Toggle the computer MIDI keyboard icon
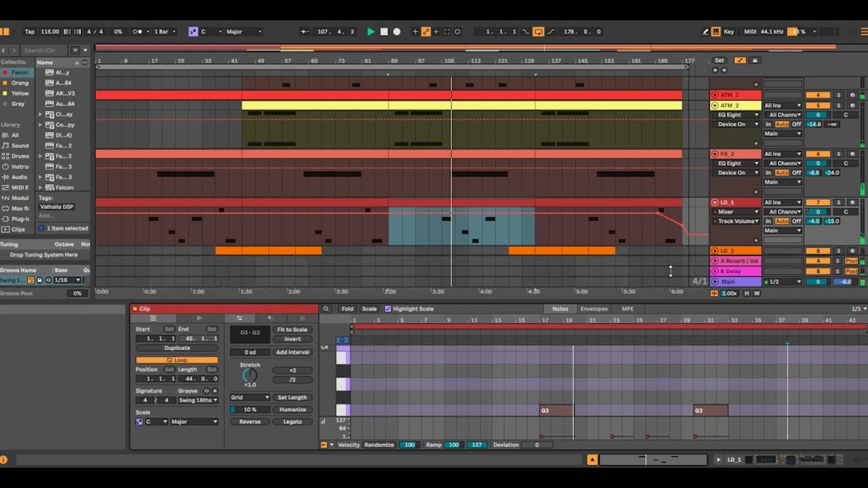868x488 pixels. point(715,31)
